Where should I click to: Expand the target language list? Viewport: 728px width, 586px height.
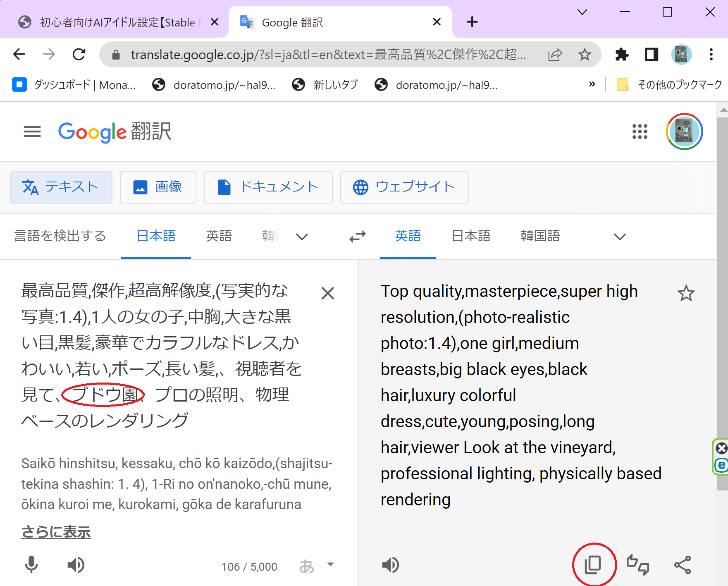coord(620,237)
